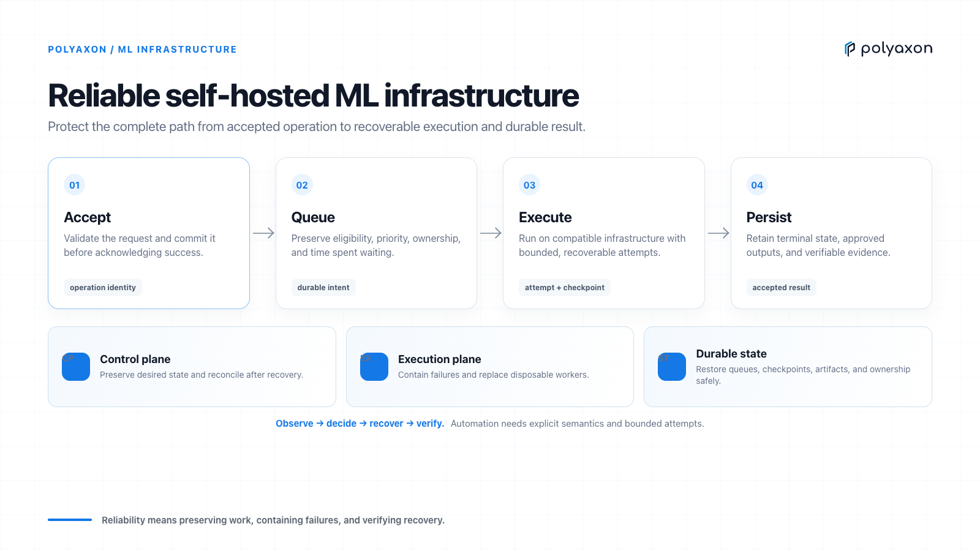980x551 pixels.
Task: Click the 'Observe → decide → recover → verify.' text
Action: click(x=360, y=424)
